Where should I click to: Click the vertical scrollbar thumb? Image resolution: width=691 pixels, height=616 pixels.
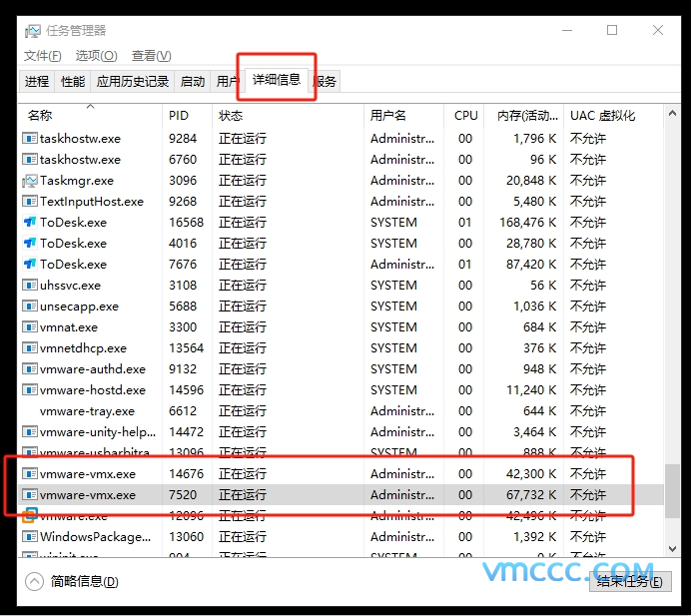pyautogui.click(x=672, y=491)
